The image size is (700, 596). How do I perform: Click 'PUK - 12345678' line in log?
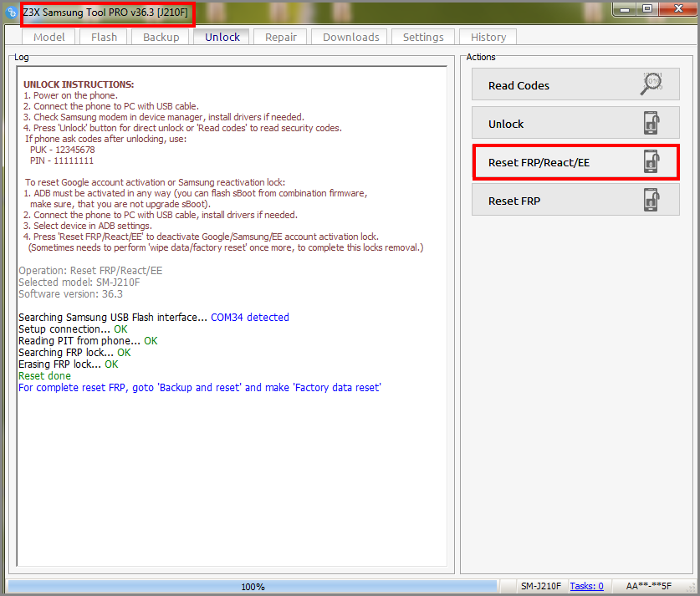click(x=63, y=150)
